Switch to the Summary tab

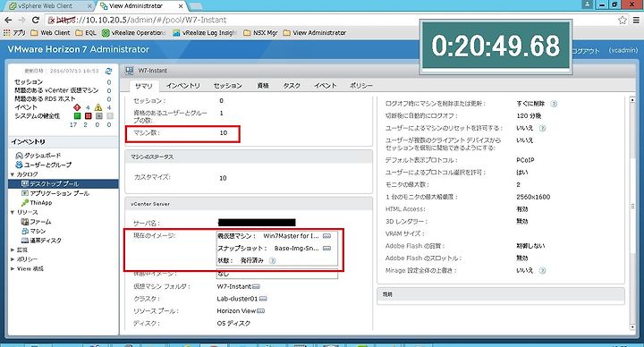click(x=144, y=86)
